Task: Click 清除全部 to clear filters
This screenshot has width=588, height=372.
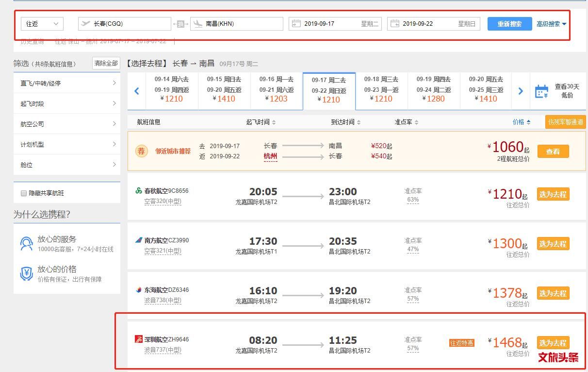Action: (106, 63)
